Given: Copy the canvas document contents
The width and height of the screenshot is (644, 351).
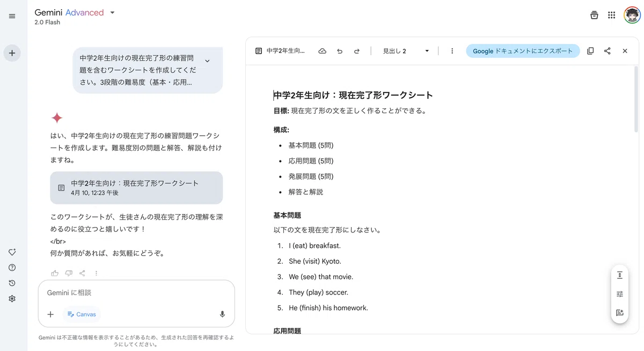Looking at the screenshot, I should pyautogui.click(x=590, y=51).
